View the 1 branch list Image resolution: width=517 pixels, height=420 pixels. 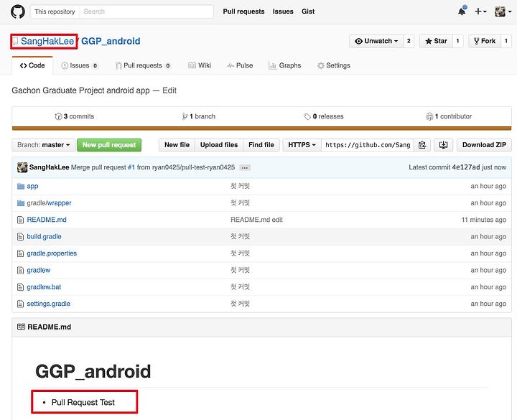[198, 116]
